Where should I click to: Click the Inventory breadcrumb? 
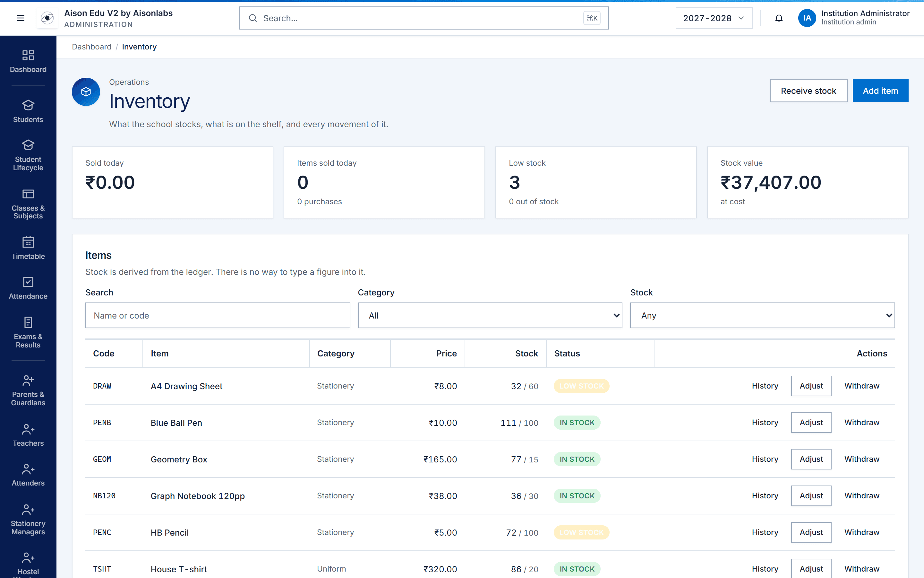tap(139, 47)
